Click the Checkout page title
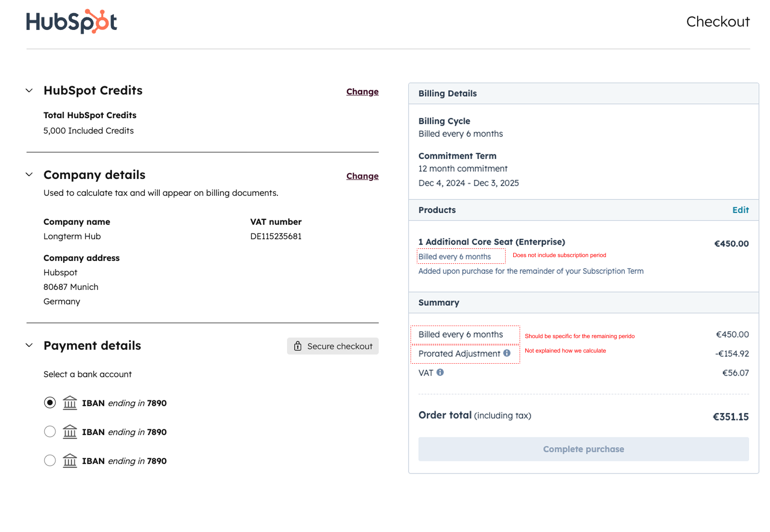Image resolution: width=770 pixels, height=532 pixels. point(718,21)
